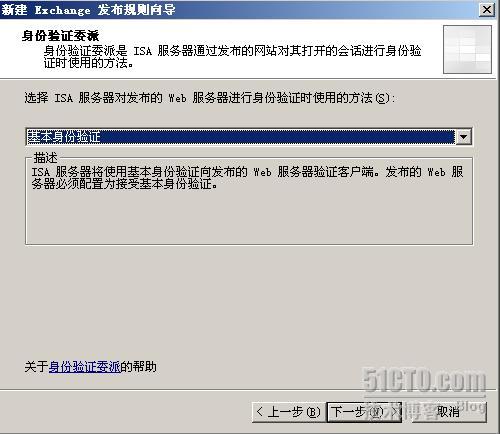Screen dimensions: 500x434
Task: Click the bold 身份验证委派 page heading
Action: (60, 35)
